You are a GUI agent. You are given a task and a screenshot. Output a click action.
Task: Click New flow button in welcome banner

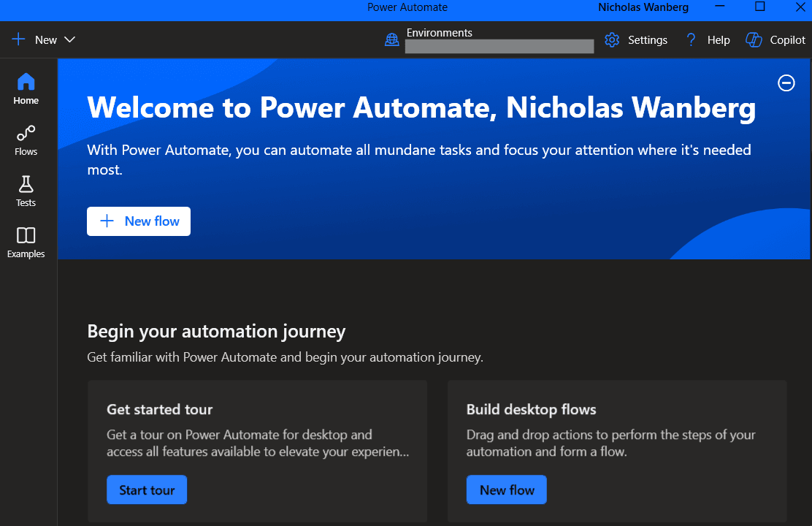[139, 221]
